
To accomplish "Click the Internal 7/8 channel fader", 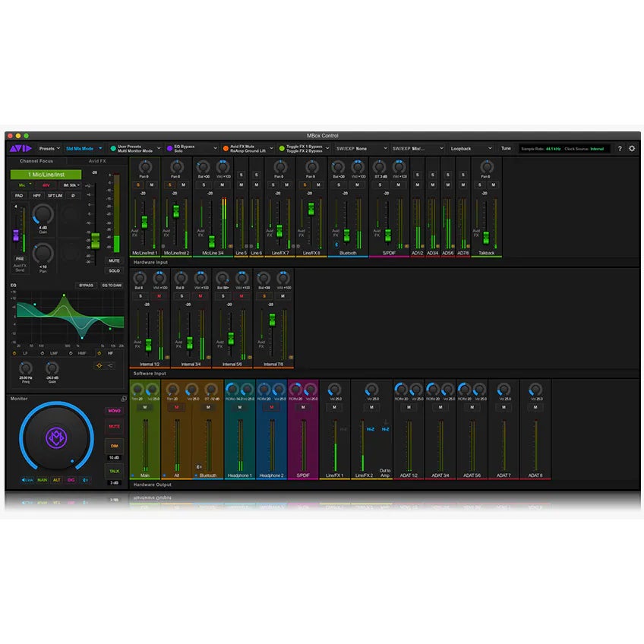I will (x=272, y=320).
